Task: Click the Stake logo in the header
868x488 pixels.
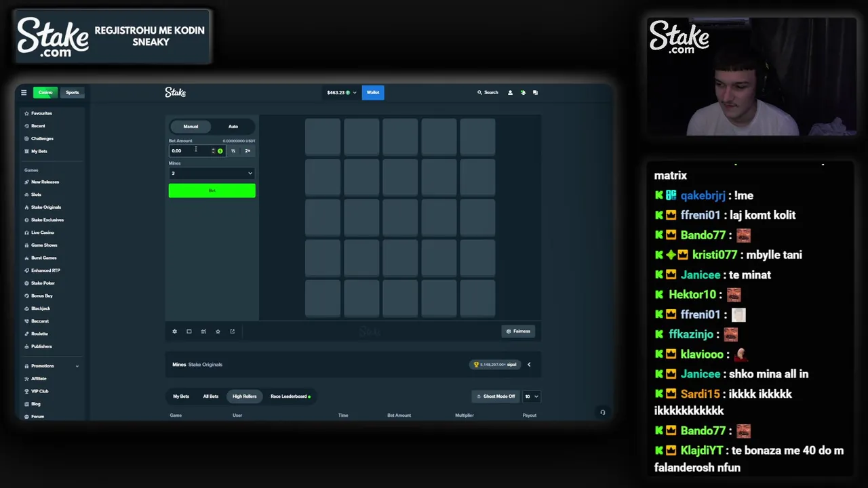Action: point(175,92)
